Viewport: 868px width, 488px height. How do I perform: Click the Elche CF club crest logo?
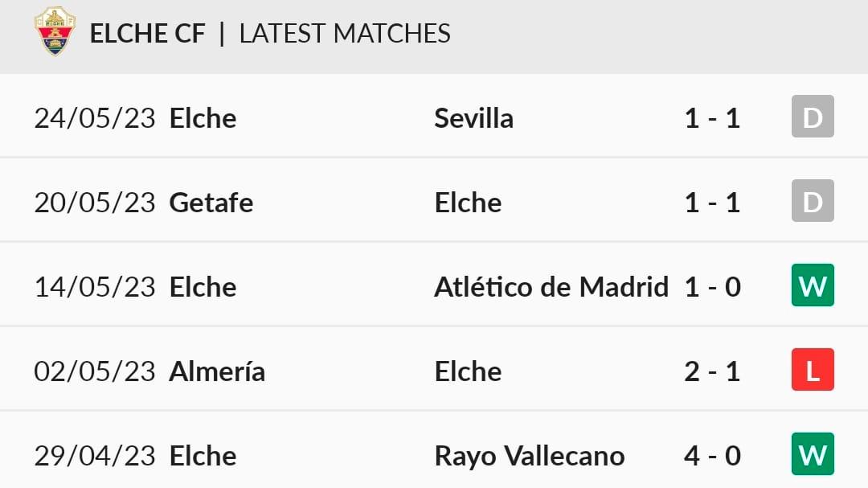pyautogui.click(x=55, y=31)
